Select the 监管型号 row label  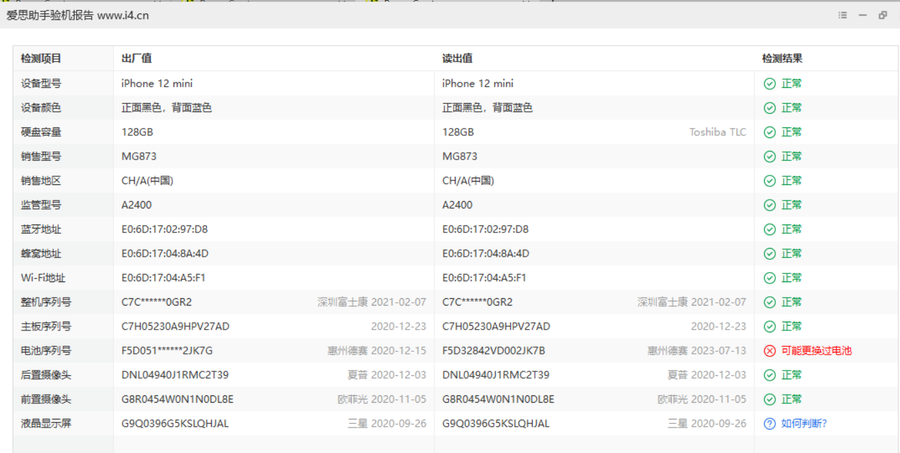pyautogui.click(x=41, y=205)
